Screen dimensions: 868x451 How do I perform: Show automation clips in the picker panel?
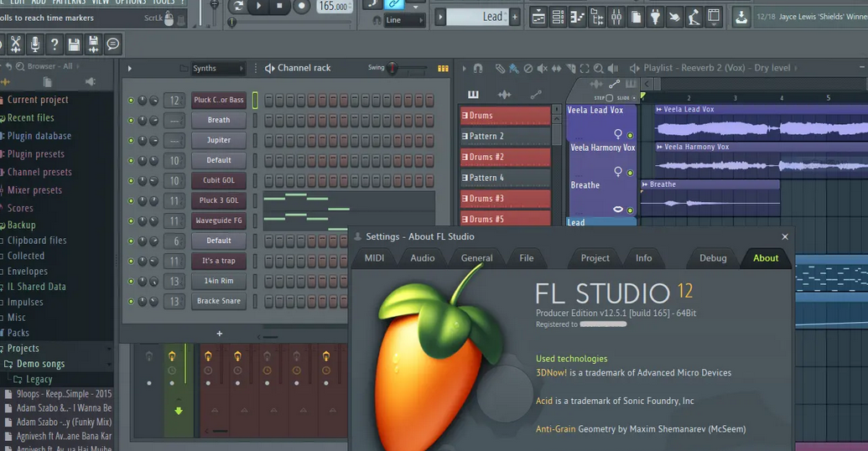(535, 95)
